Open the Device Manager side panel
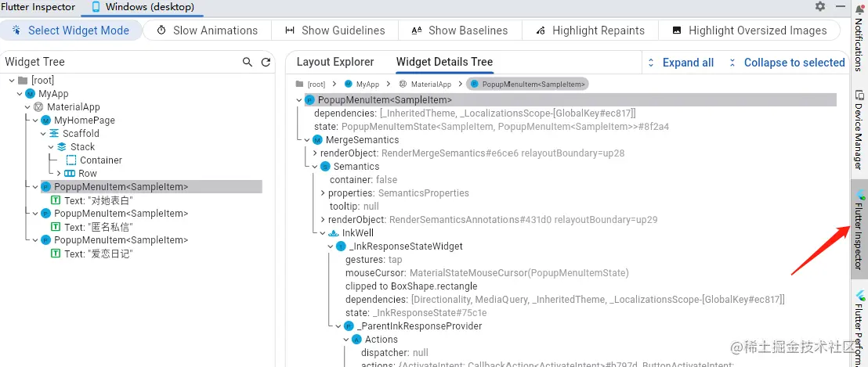The image size is (868, 367). (859, 129)
